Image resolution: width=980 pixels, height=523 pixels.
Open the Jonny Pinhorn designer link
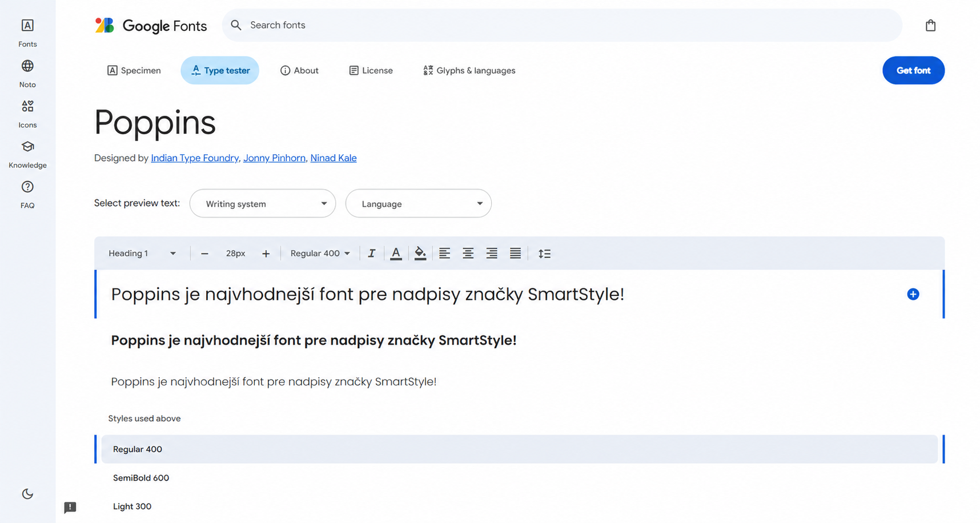(274, 158)
